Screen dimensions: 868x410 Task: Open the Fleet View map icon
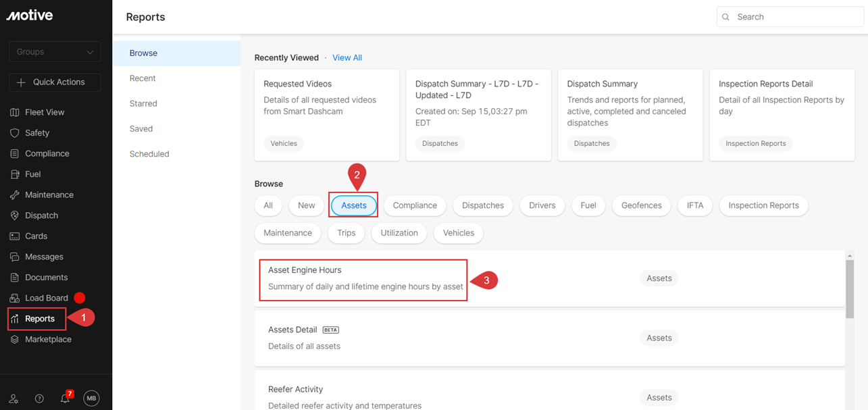[15, 112]
